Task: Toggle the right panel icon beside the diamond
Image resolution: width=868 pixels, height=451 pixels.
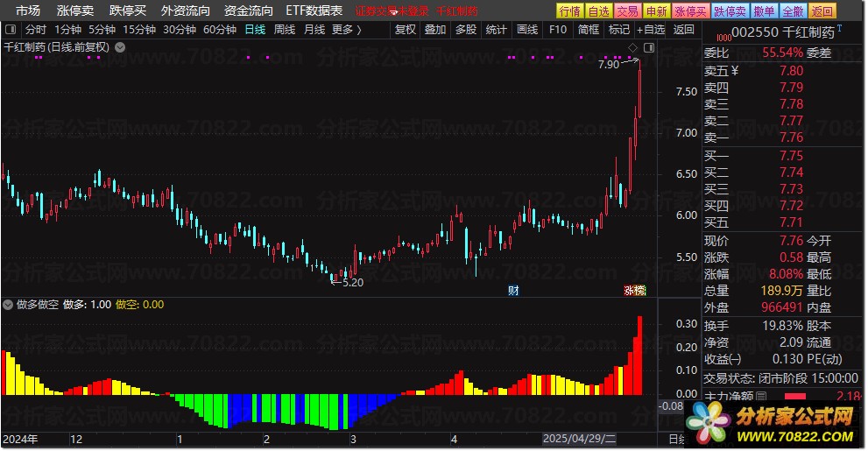Action: (649, 47)
